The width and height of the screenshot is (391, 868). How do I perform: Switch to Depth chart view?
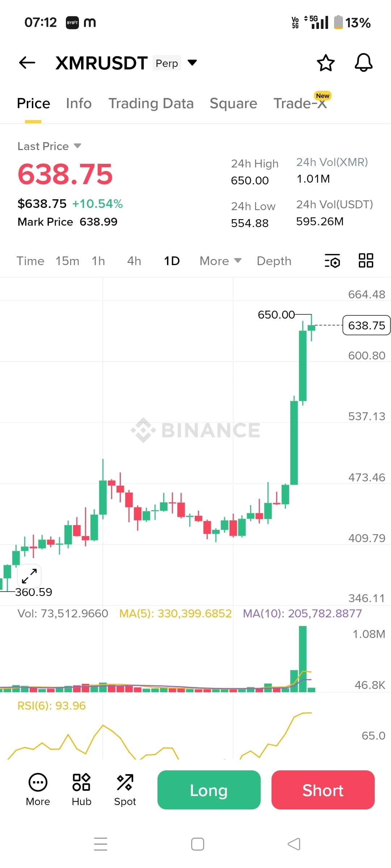coord(274,261)
